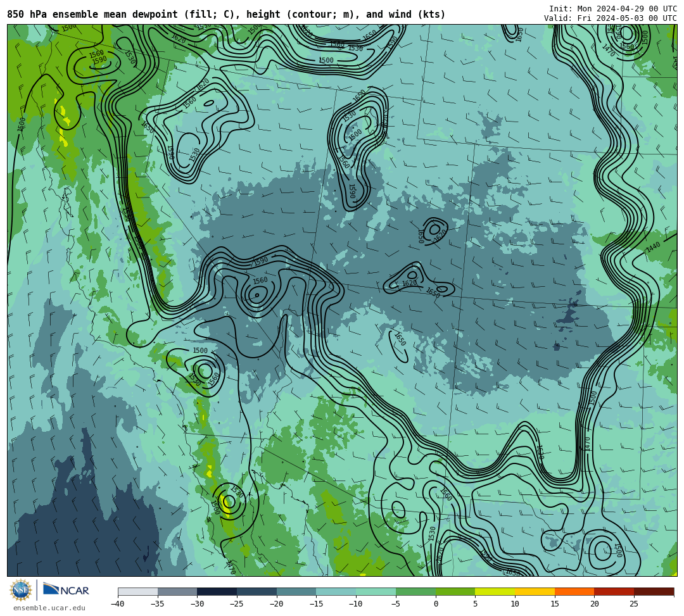
Task: Pick the dark brown above-25 colorbar segment
Action: [x=654, y=591]
